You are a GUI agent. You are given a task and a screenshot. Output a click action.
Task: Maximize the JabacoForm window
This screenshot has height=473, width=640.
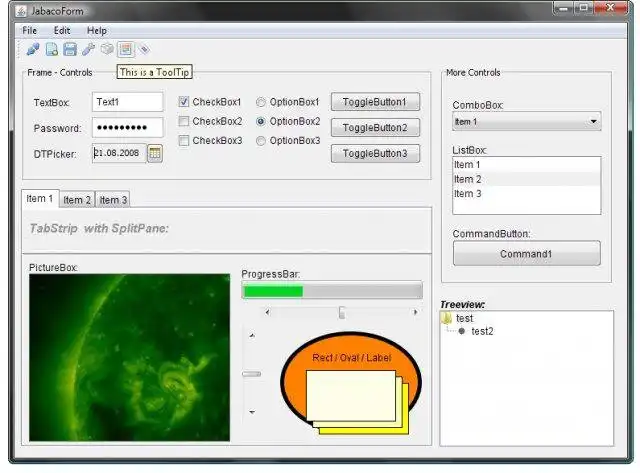pyautogui.click(x=584, y=8)
